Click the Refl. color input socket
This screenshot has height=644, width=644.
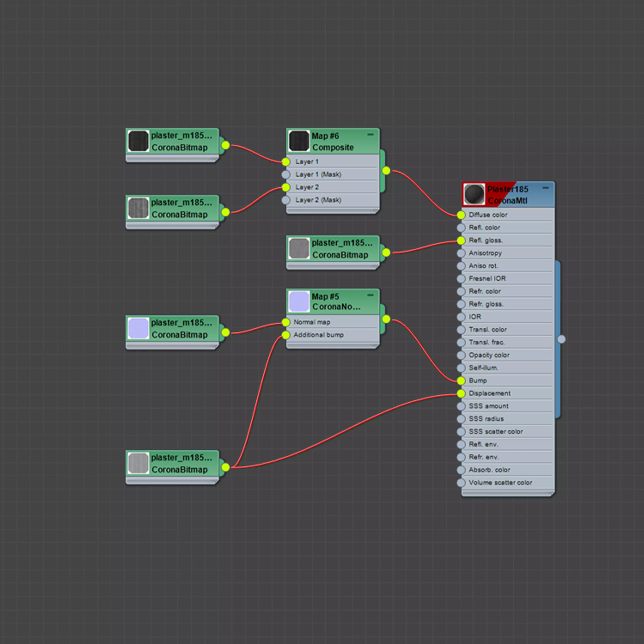pos(461,228)
